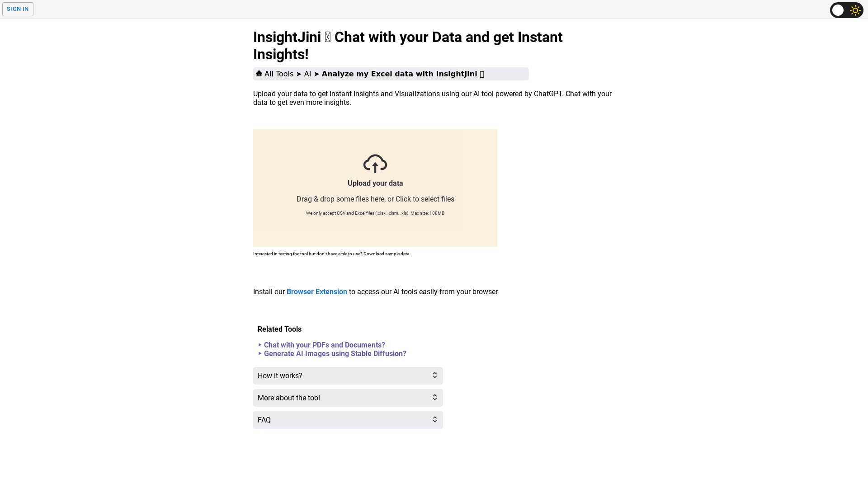This screenshot has width=868, height=488.
Task: Expand the FAQ accordion
Action: pyautogui.click(x=348, y=420)
